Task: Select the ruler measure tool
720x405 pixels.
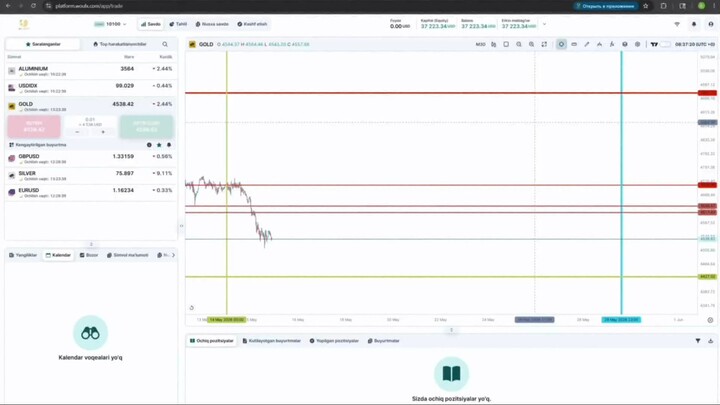Action: pos(574,45)
